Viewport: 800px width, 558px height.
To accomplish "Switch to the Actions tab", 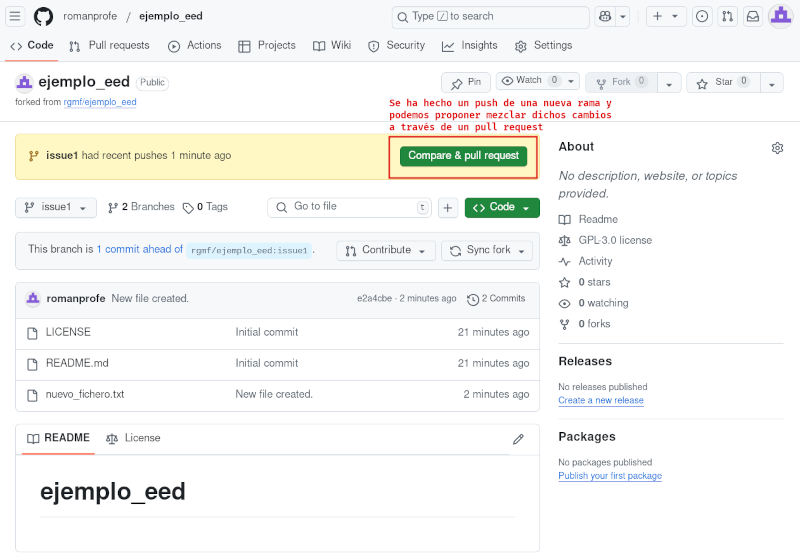I will pyautogui.click(x=194, y=45).
